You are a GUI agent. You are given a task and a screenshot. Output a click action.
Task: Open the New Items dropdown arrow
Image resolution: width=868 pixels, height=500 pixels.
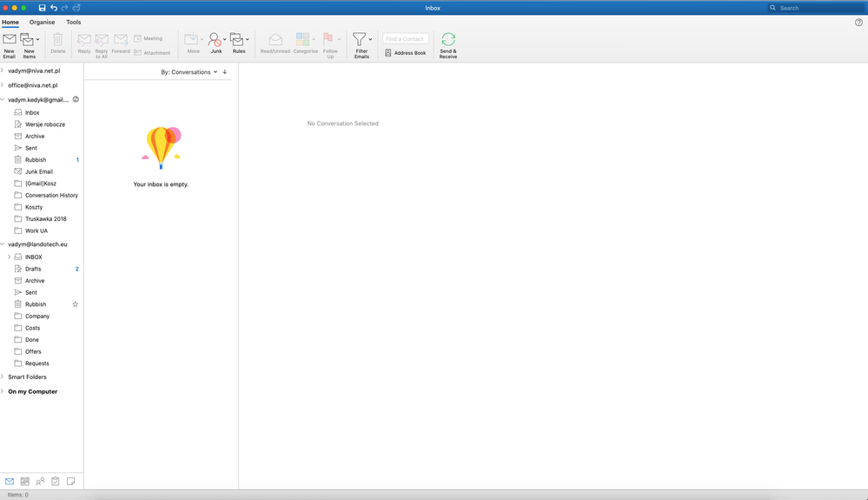[x=37, y=39]
